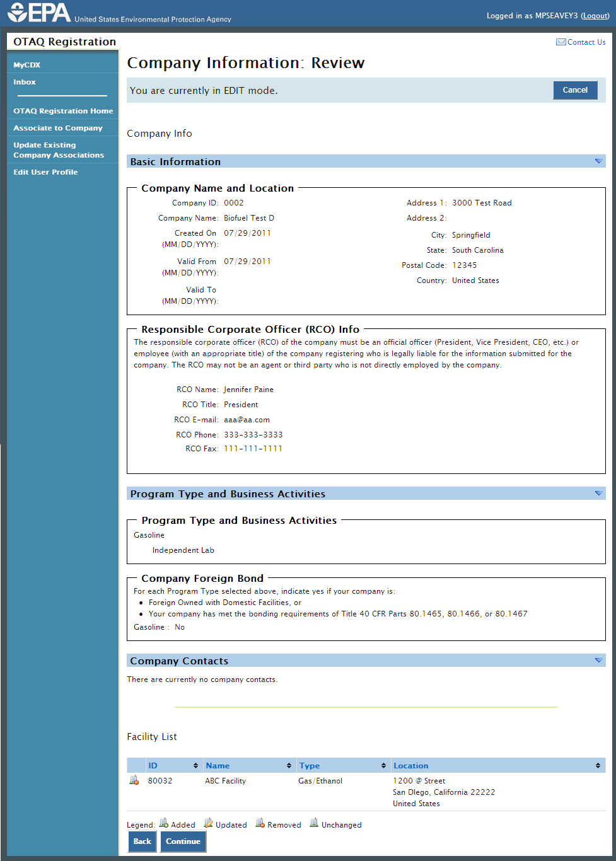Click Company Name value Biofuel Test D

[x=249, y=218]
